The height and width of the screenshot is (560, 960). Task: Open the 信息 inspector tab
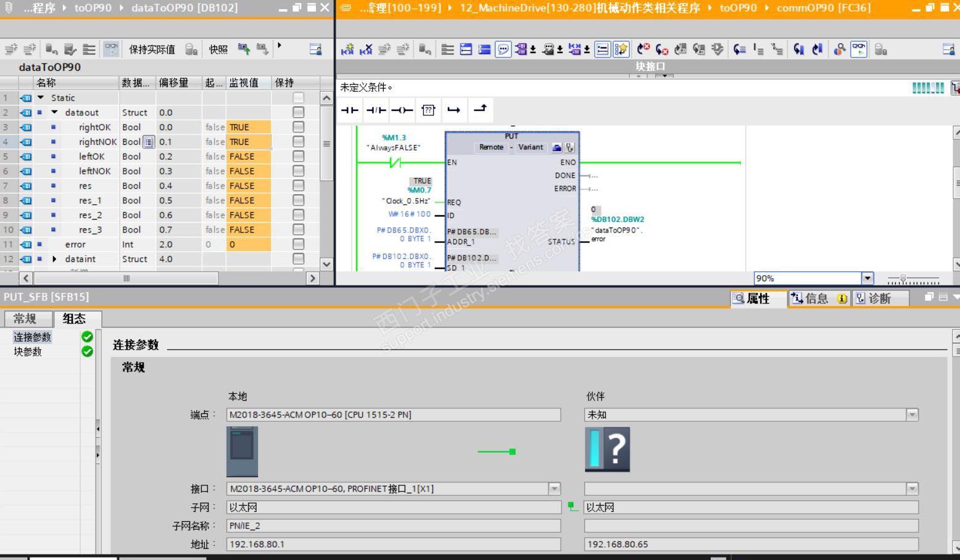pyautogui.click(x=819, y=299)
